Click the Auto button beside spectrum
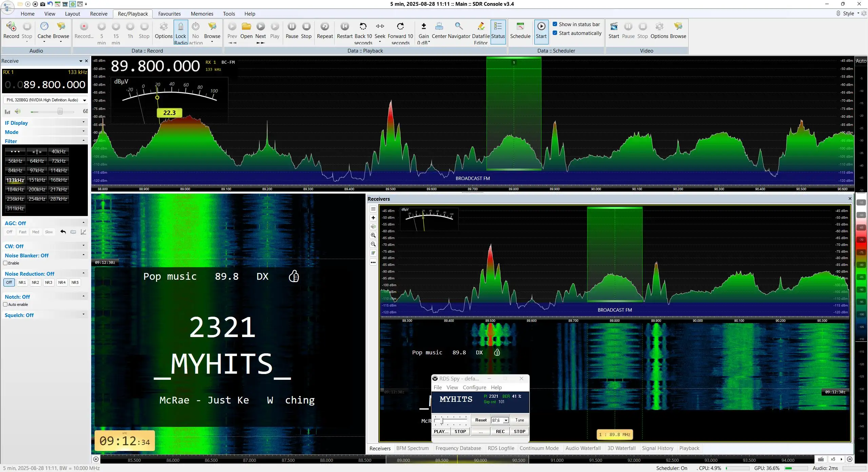 [861, 61]
